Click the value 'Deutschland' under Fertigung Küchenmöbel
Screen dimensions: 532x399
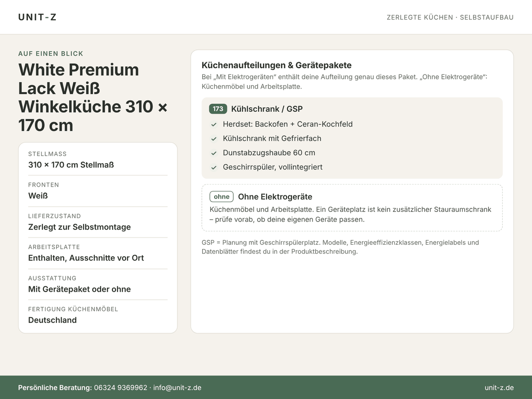click(x=53, y=320)
